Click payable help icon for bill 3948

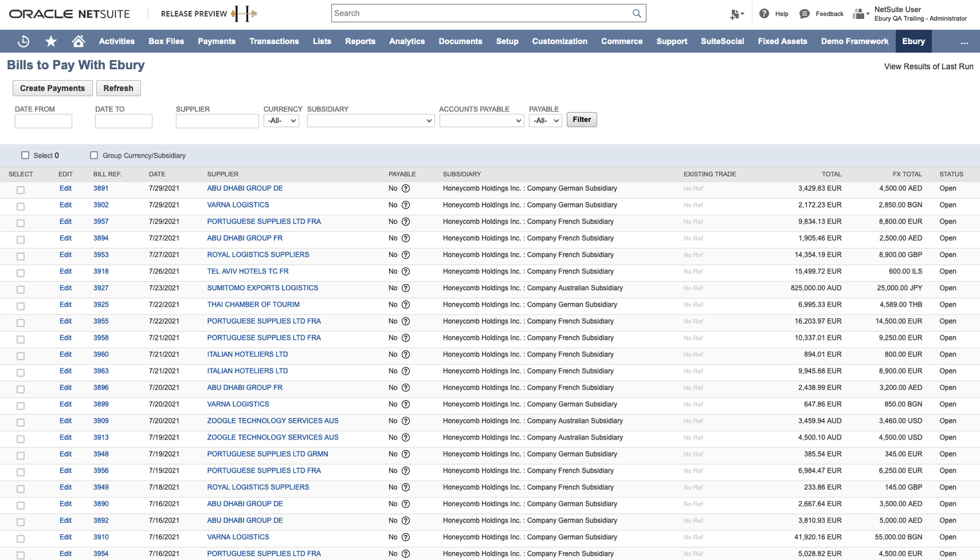405,454
